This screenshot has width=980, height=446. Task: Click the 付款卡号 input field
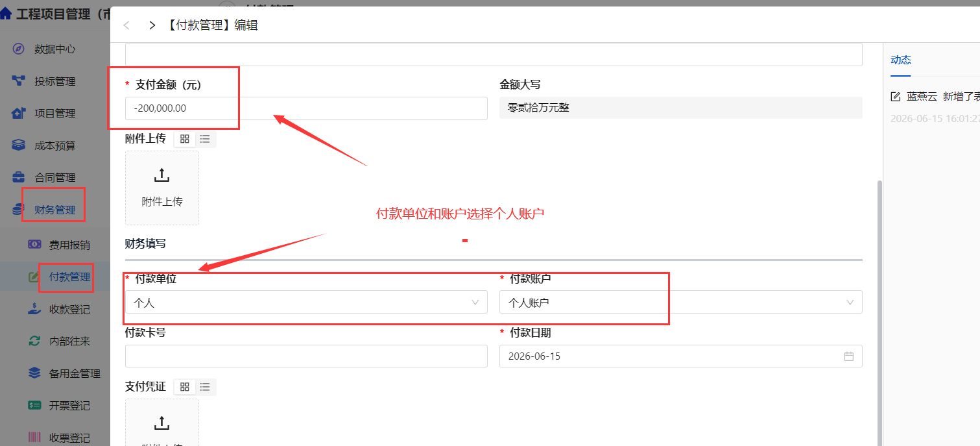point(306,356)
